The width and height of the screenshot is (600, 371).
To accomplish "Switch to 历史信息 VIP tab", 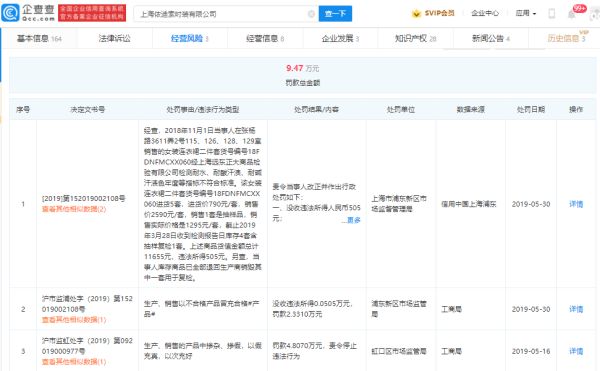I will 566,38.
